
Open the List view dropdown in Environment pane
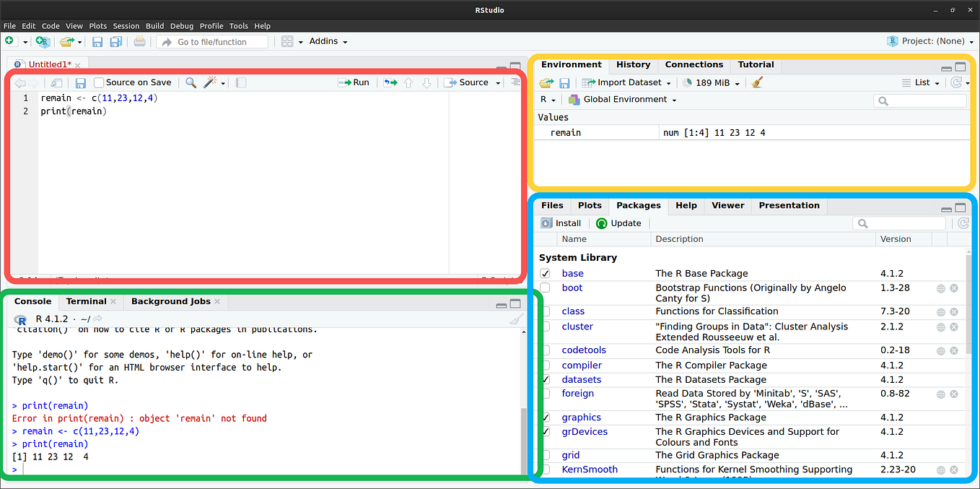[922, 82]
